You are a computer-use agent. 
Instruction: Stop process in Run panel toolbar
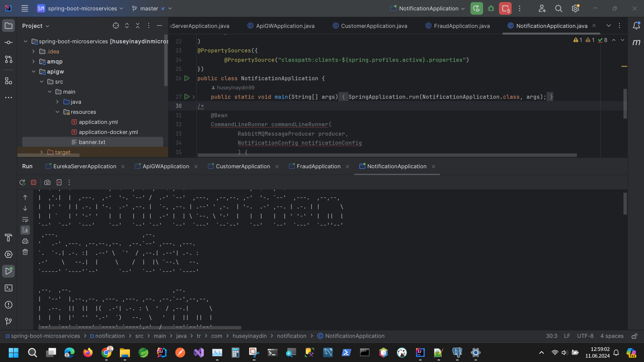click(x=34, y=182)
